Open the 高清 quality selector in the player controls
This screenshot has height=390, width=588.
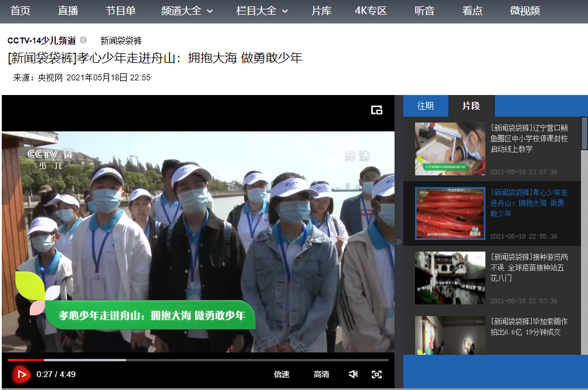tap(321, 374)
